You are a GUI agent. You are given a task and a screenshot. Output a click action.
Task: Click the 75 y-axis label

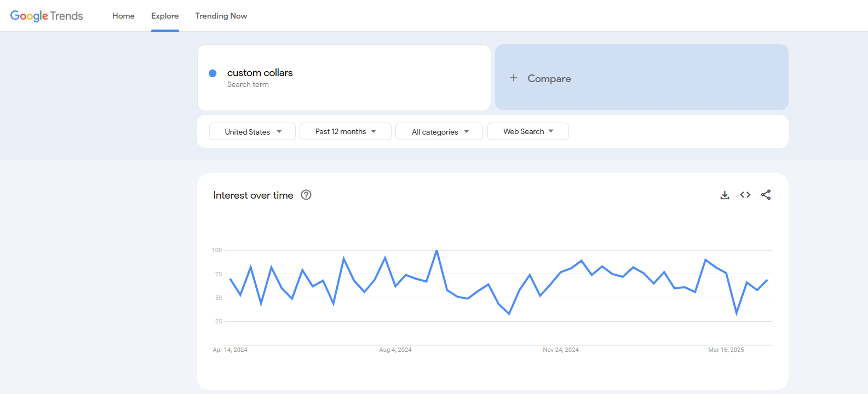coord(219,274)
